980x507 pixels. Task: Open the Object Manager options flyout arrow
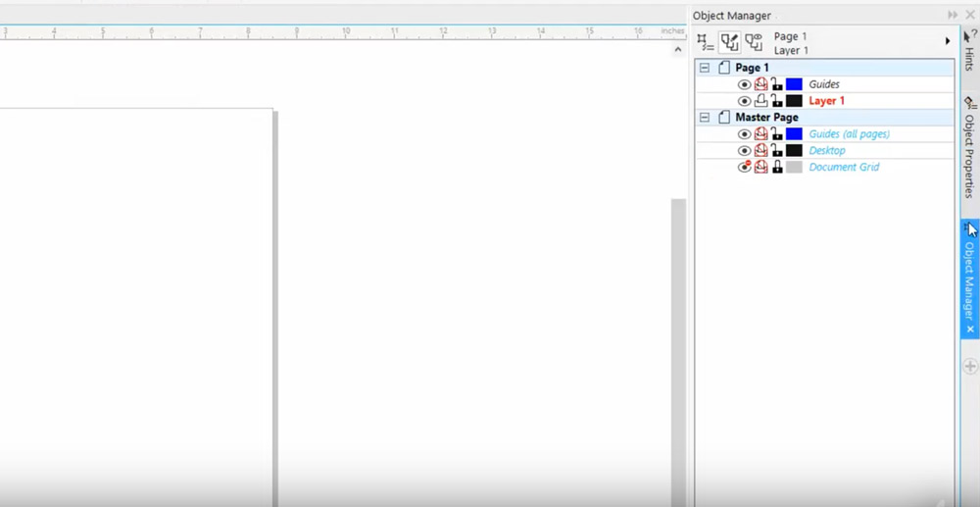pyautogui.click(x=948, y=41)
